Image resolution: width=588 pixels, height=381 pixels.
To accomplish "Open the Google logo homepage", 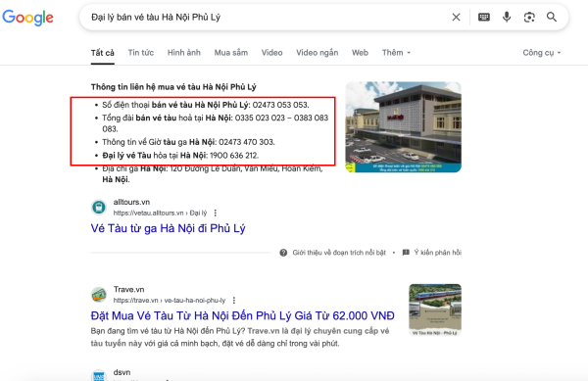I will tap(27, 18).
